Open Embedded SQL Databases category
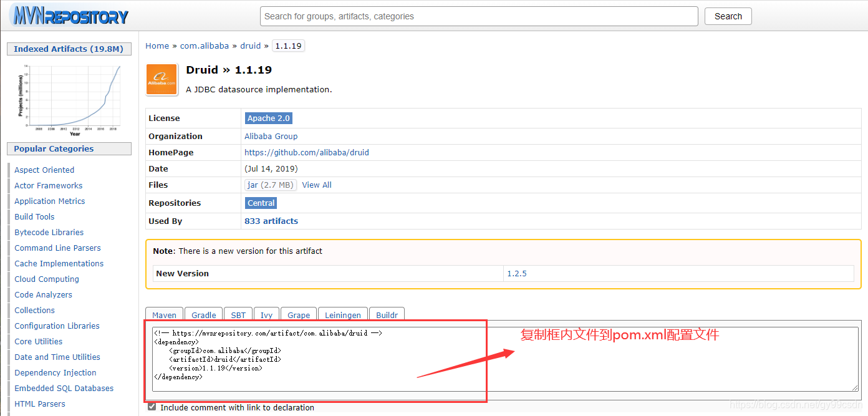Screen dimensions: 868x416 [64, 388]
